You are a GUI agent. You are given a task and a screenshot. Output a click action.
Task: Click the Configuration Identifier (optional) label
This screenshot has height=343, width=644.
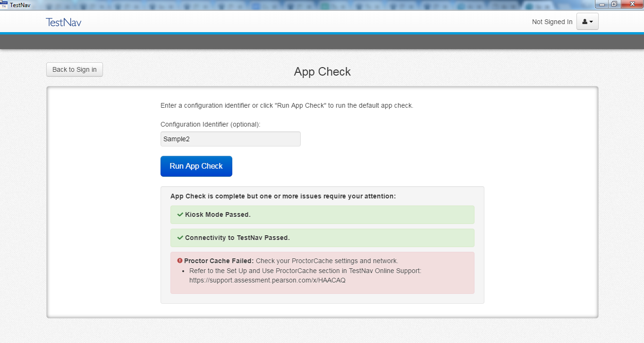210,124
